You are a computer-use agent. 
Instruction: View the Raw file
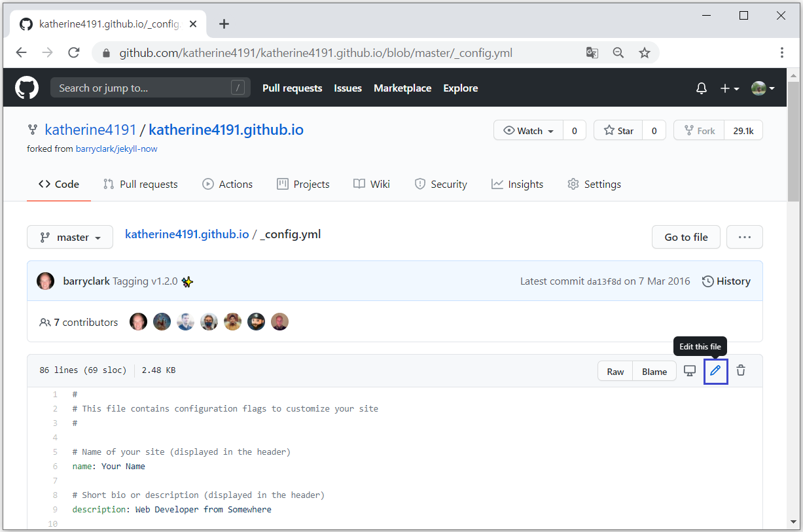click(x=615, y=371)
